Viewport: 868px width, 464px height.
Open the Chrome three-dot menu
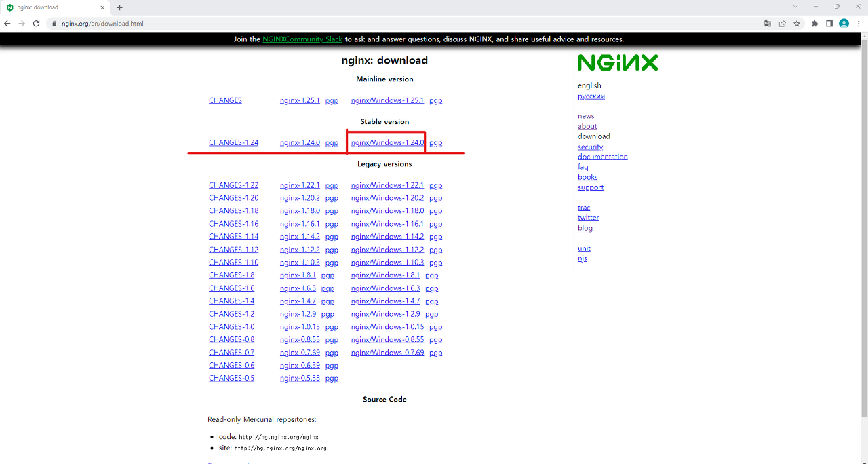pos(859,22)
